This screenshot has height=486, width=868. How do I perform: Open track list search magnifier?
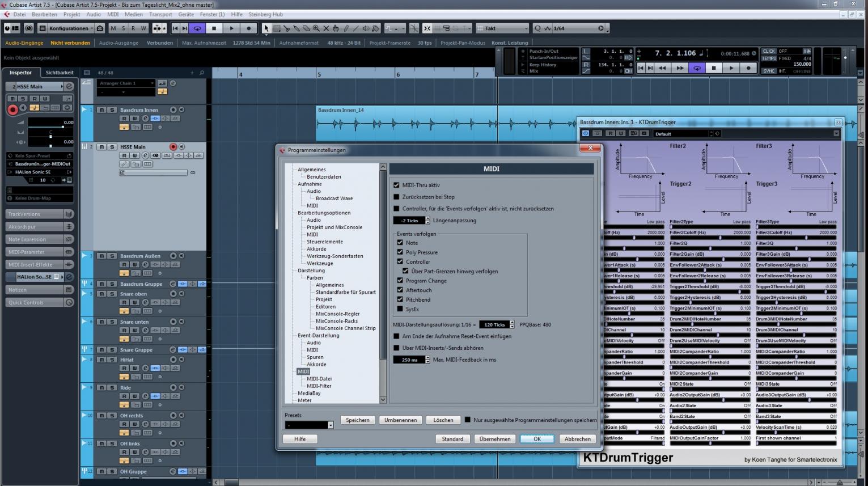click(x=202, y=73)
